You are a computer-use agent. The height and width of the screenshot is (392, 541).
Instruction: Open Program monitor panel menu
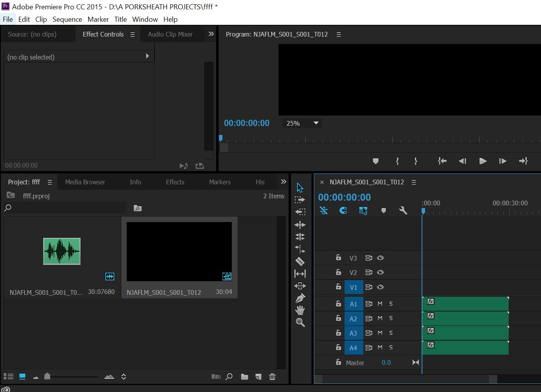click(338, 35)
